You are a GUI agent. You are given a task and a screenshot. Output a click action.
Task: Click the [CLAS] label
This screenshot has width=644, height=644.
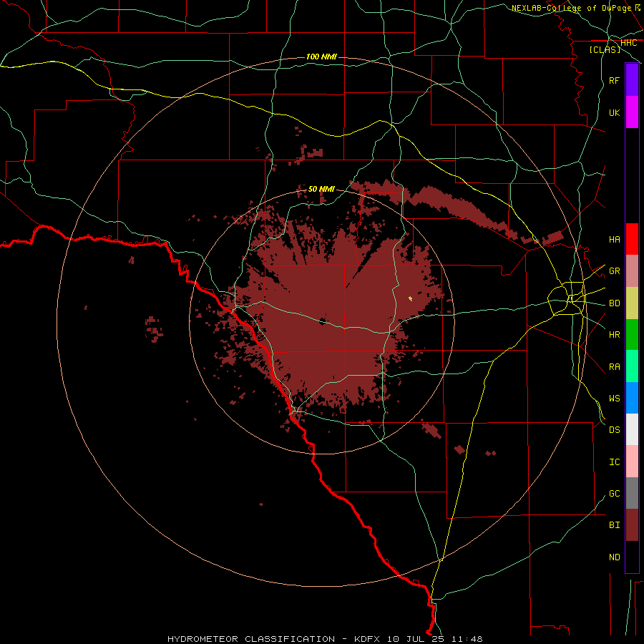click(605, 49)
